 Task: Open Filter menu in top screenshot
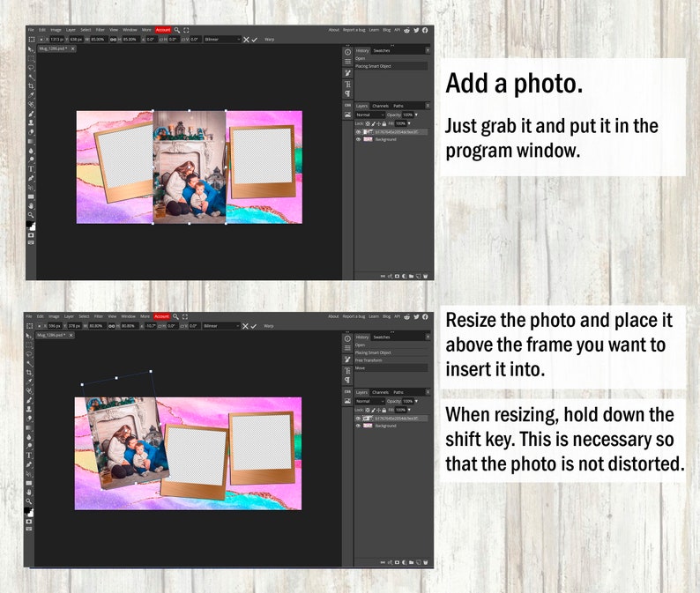coord(100,30)
